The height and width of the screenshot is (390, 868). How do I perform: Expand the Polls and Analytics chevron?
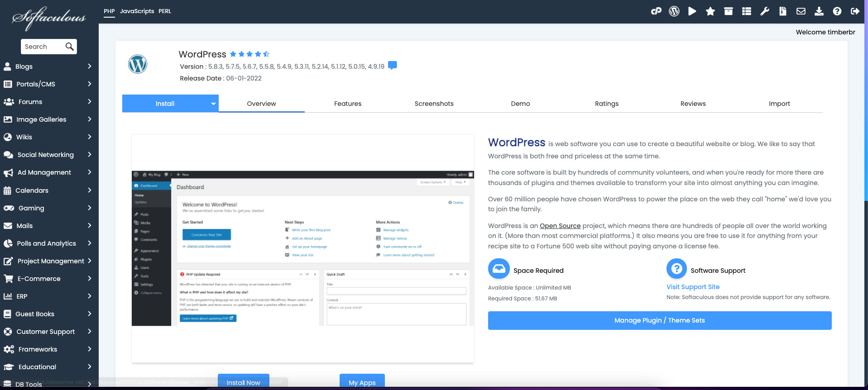(x=90, y=243)
